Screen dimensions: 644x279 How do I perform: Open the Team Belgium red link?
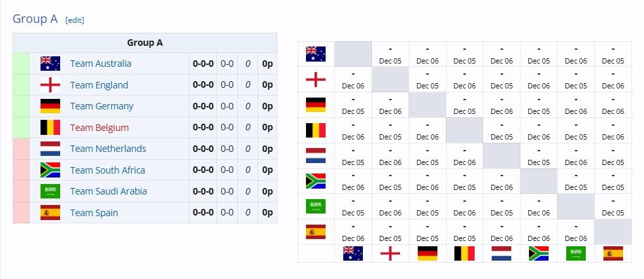click(99, 128)
